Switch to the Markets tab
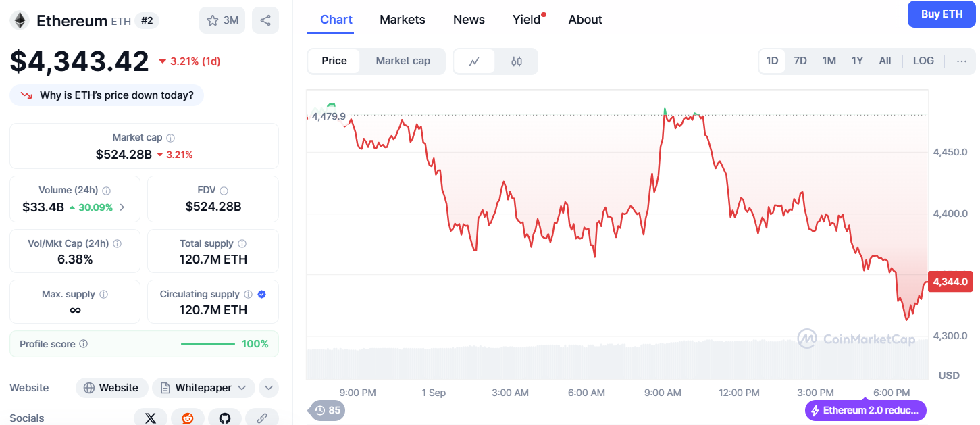Screen dimensions: 980x425 click(x=402, y=20)
